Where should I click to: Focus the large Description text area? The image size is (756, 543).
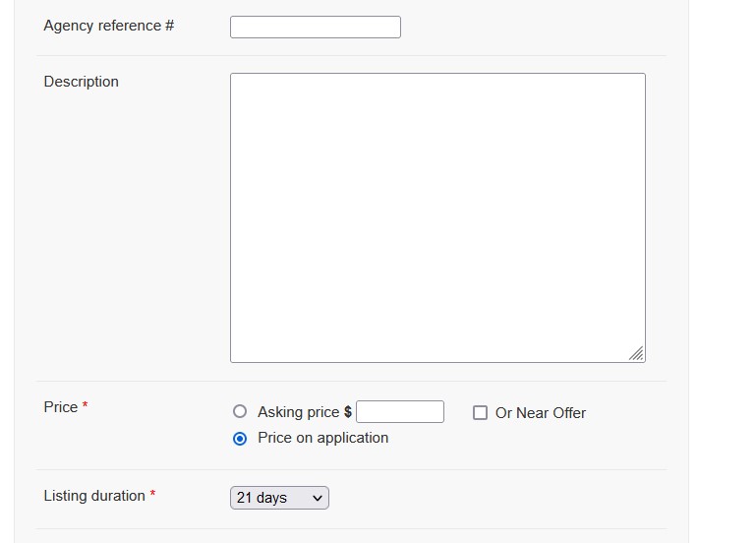(437, 217)
